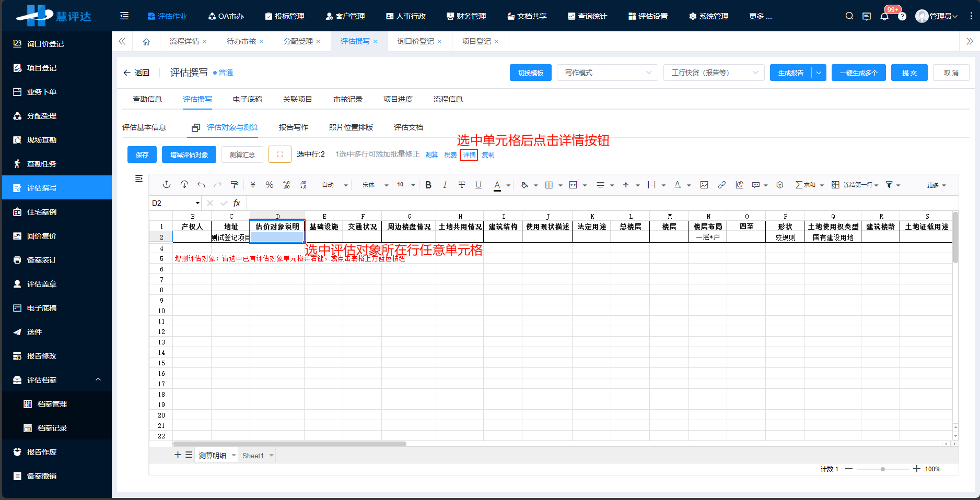Open the insert chart icon

[x=740, y=185]
